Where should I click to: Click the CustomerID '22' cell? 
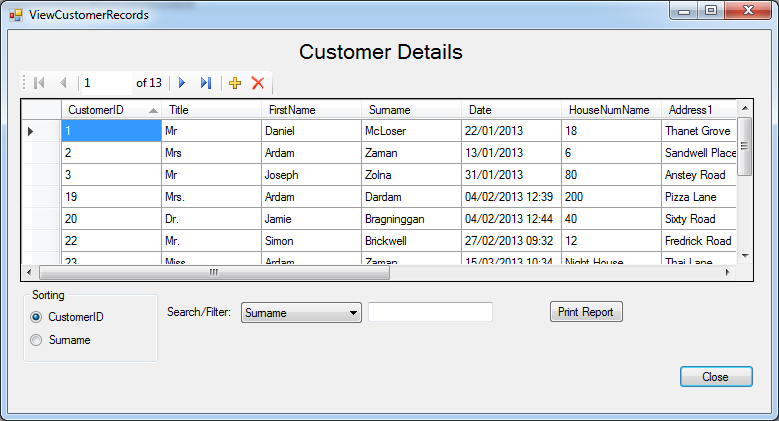[x=111, y=241]
